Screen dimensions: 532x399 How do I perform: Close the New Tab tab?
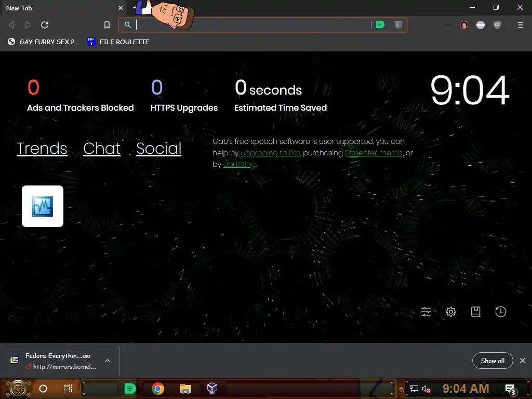(121, 8)
